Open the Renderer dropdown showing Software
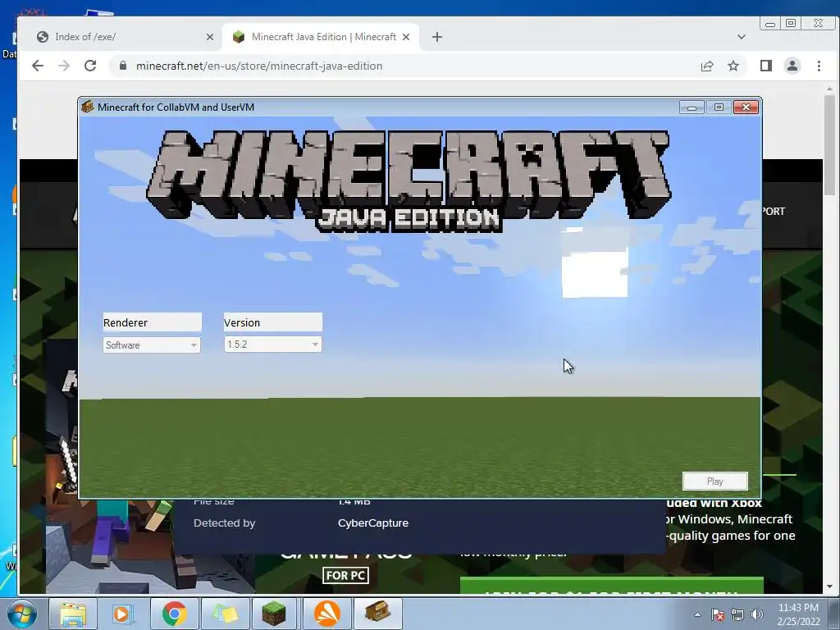The height and width of the screenshot is (630, 840). click(152, 345)
